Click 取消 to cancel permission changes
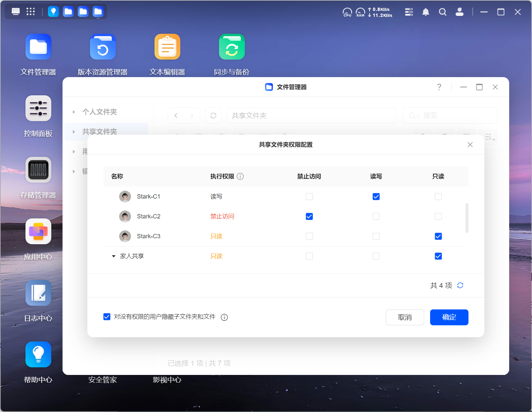The width and height of the screenshot is (532, 412). click(x=405, y=317)
